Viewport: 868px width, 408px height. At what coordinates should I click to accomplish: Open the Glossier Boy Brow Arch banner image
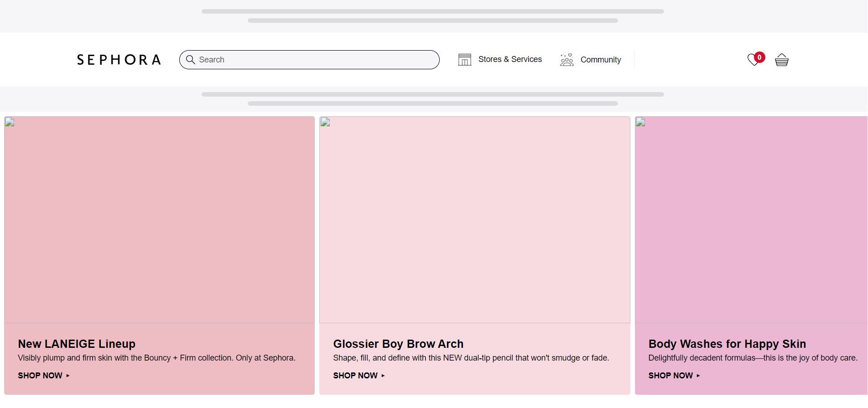click(x=475, y=220)
